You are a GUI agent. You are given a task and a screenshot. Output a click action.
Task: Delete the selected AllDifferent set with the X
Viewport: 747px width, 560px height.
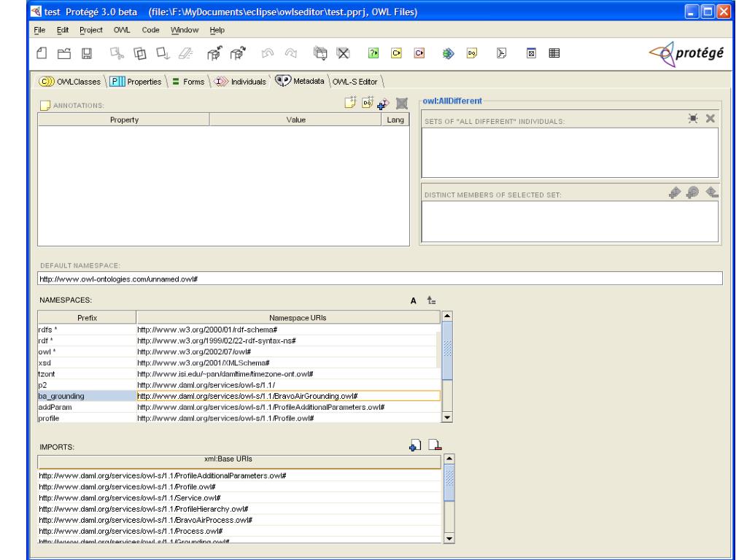711,118
